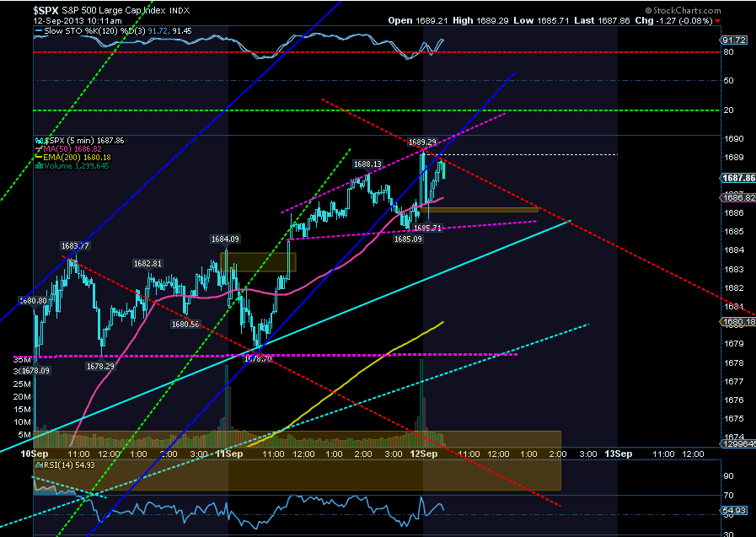This screenshot has width=756, height=537.
Task: Click the 90 level on RSI axis
Action: (x=729, y=476)
